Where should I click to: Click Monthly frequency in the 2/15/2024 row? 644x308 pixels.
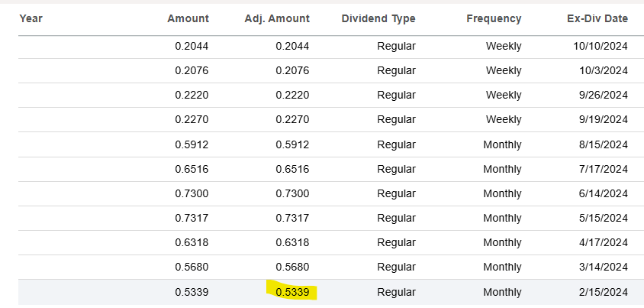pyautogui.click(x=502, y=293)
